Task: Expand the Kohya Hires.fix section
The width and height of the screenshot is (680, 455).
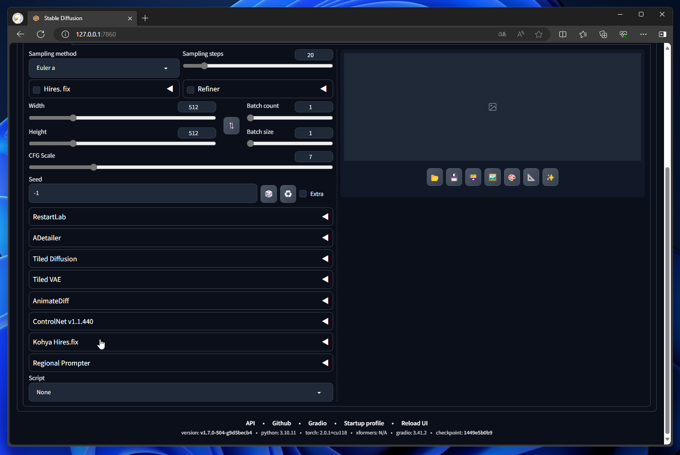Action: tap(180, 342)
